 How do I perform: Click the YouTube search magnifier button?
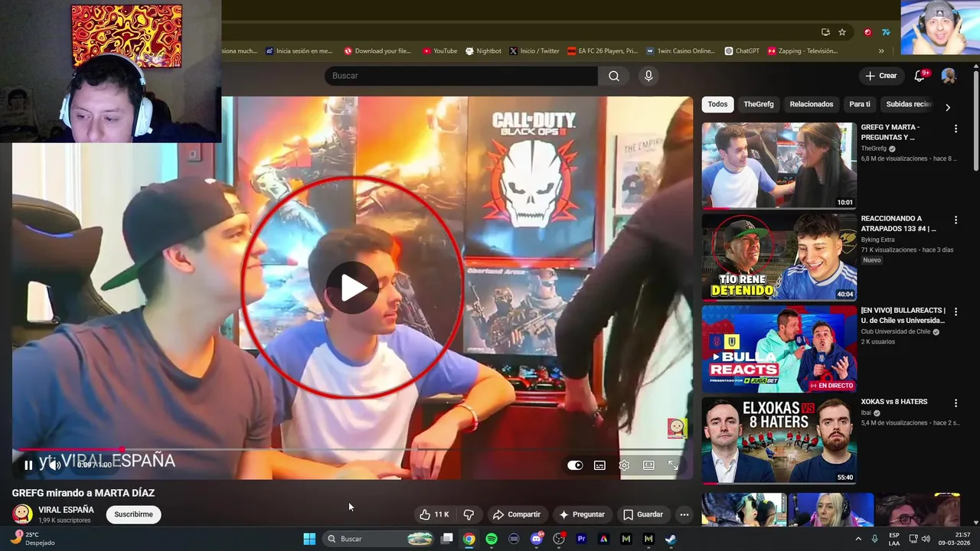tap(614, 76)
